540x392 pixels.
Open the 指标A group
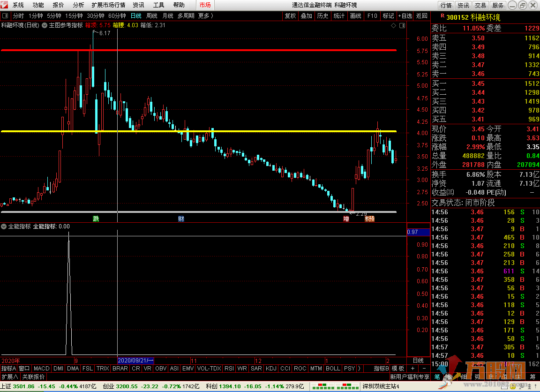coord(8,368)
